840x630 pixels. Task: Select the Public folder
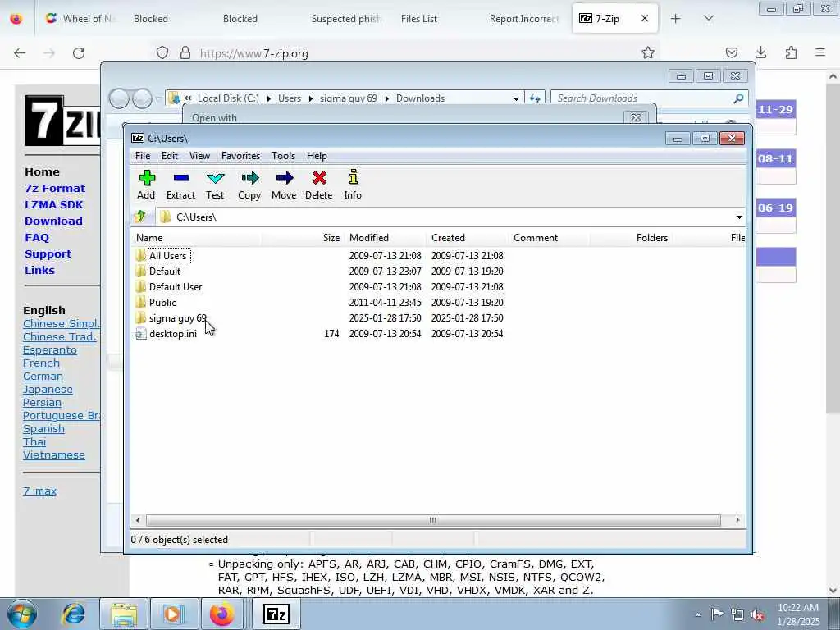pos(163,303)
